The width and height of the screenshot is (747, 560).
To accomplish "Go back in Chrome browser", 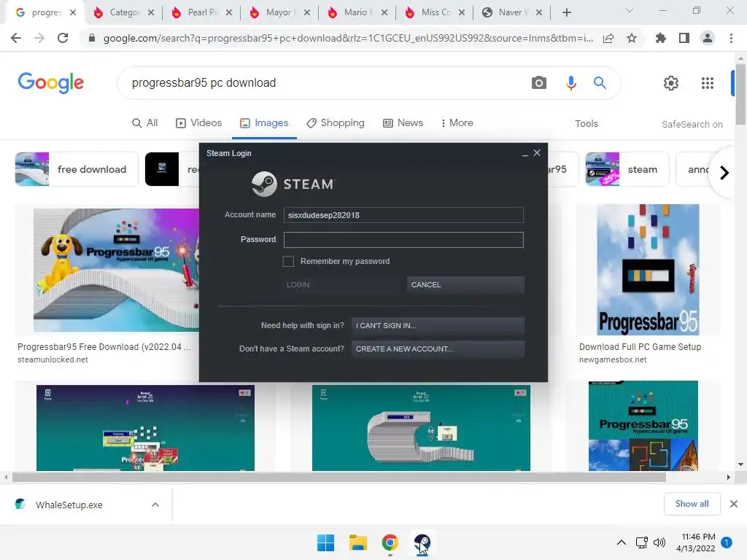I will [x=16, y=38].
